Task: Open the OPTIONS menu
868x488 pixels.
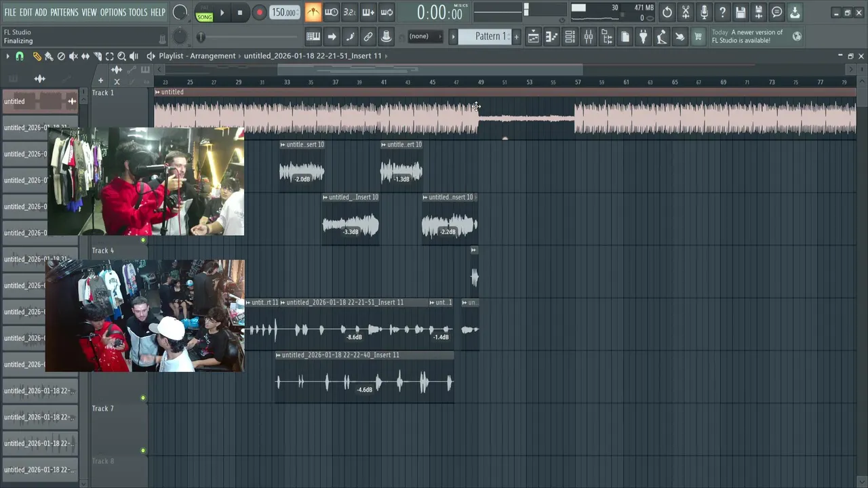Action: 113,12
